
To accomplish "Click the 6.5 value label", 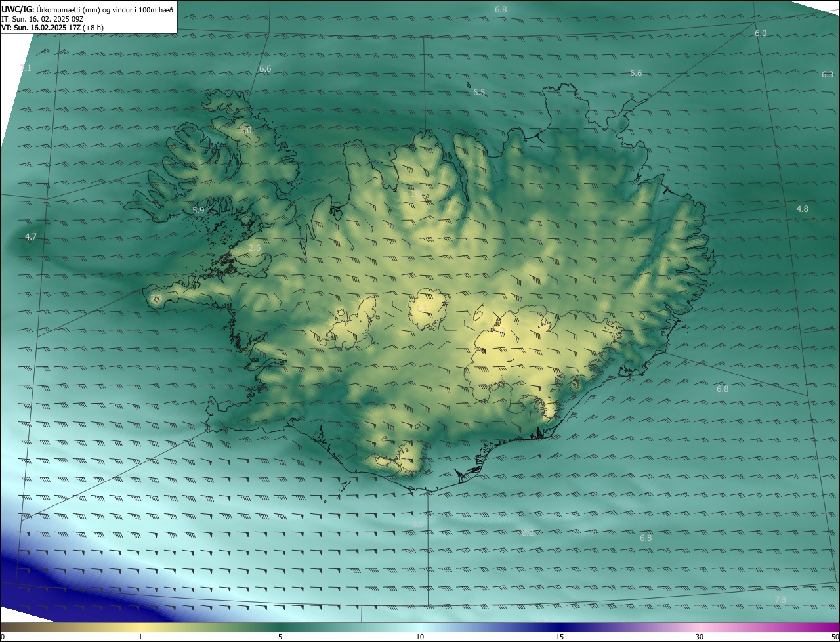I will (479, 93).
